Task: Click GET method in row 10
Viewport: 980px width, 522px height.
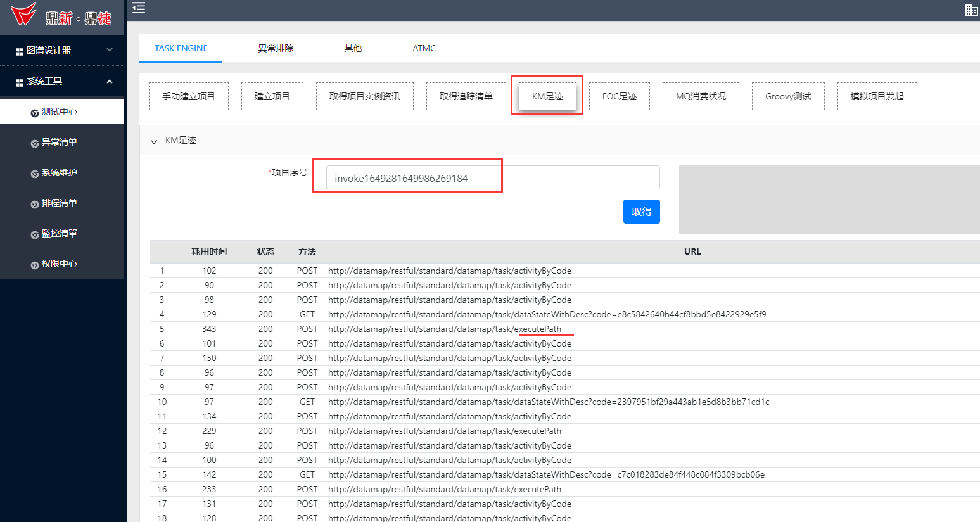Action: click(307, 402)
